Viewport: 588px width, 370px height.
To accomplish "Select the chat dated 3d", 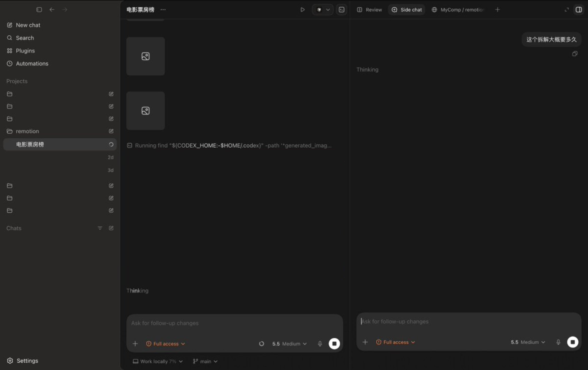I will 60,170.
